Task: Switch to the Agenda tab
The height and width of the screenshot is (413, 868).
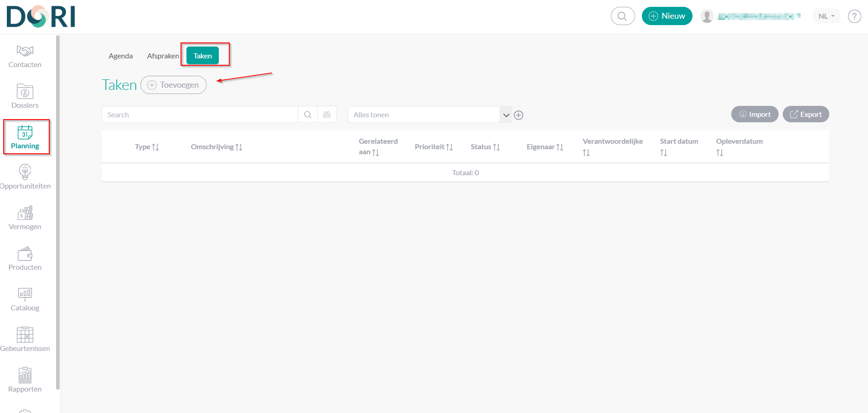Action: 121,56
